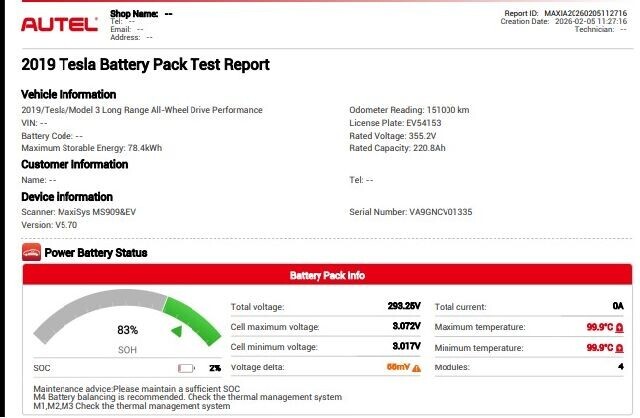Click the red car Power Battery Status icon
Image resolution: width=640 pixels, height=418 pixels.
[31, 252]
